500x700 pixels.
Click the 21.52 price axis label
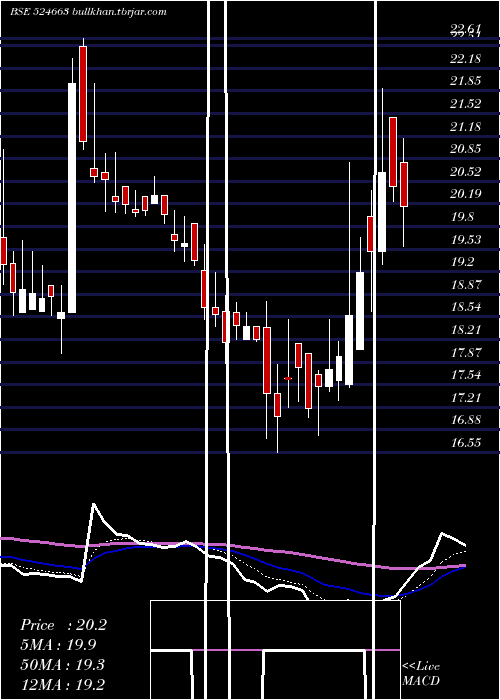[466, 104]
